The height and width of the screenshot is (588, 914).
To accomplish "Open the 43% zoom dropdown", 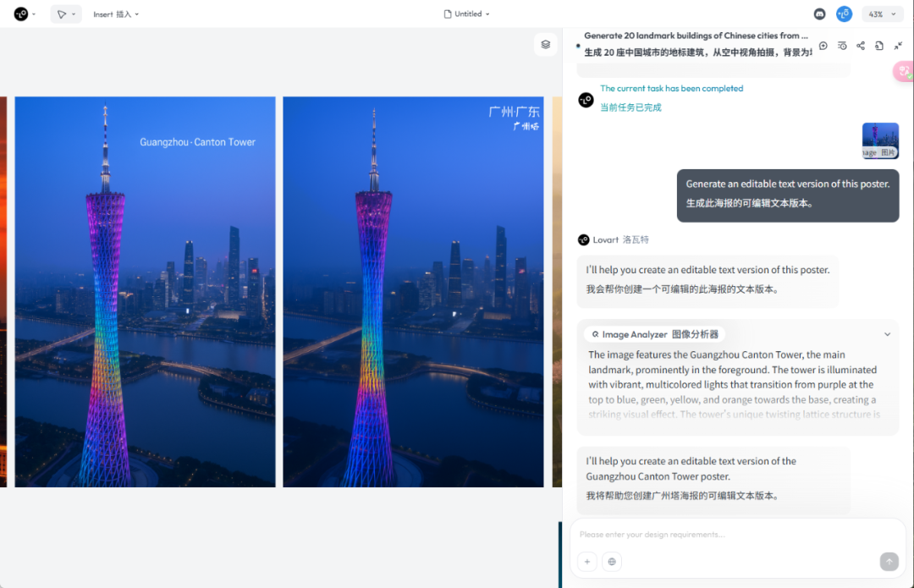I will (882, 14).
